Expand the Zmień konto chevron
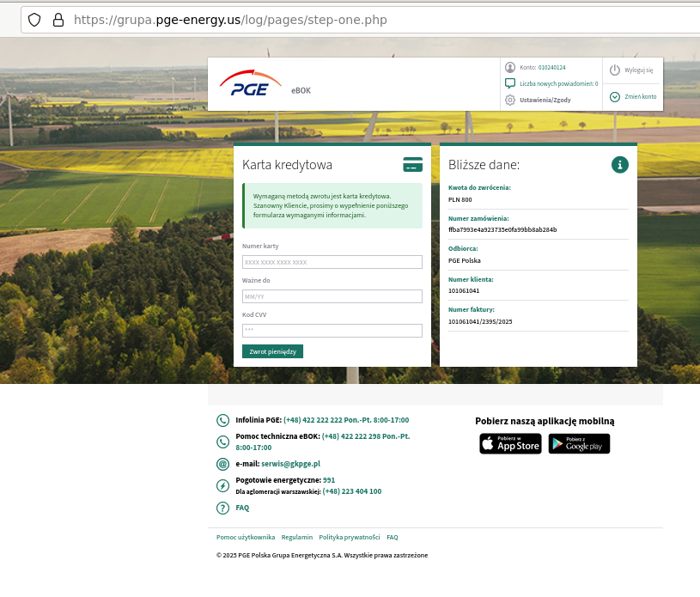 (615, 96)
